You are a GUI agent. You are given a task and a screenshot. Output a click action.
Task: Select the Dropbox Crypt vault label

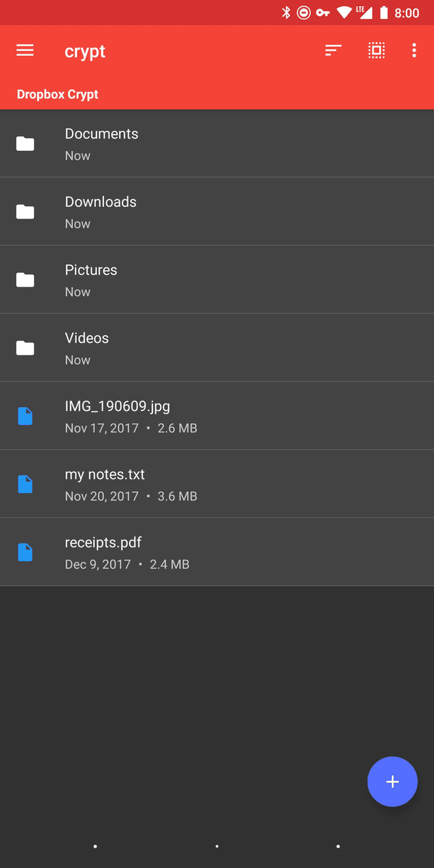pyautogui.click(x=57, y=94)
